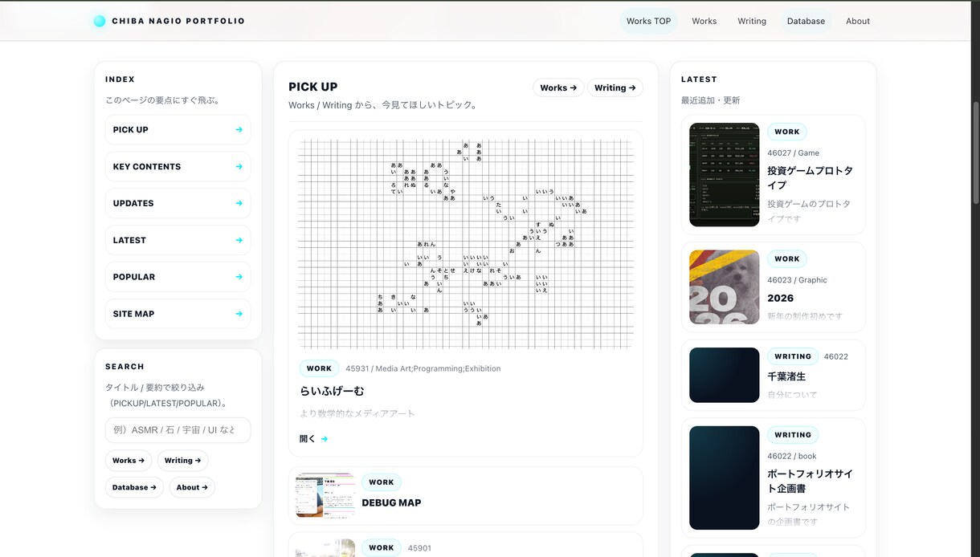Image resolution: width=980 pixels, height=557 pixels.
Task: Click the ポートフォリオサイト企画書 title
Action: (x=810, y=481)
